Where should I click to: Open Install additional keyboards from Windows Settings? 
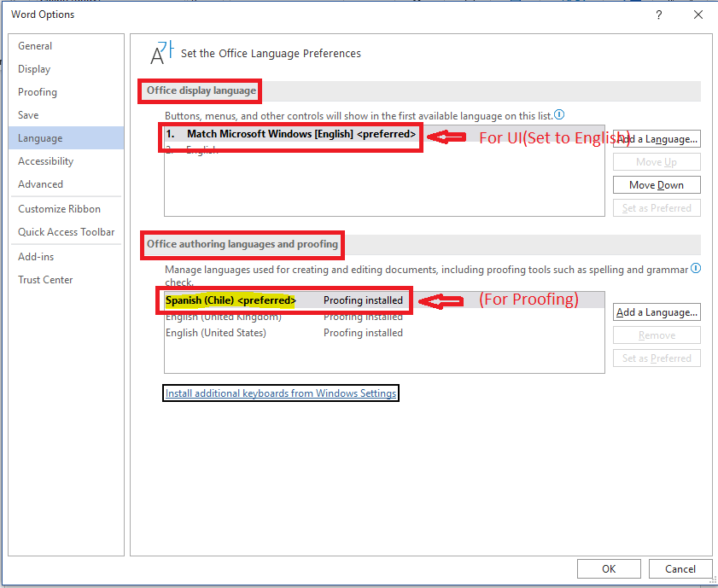point(281,393)
